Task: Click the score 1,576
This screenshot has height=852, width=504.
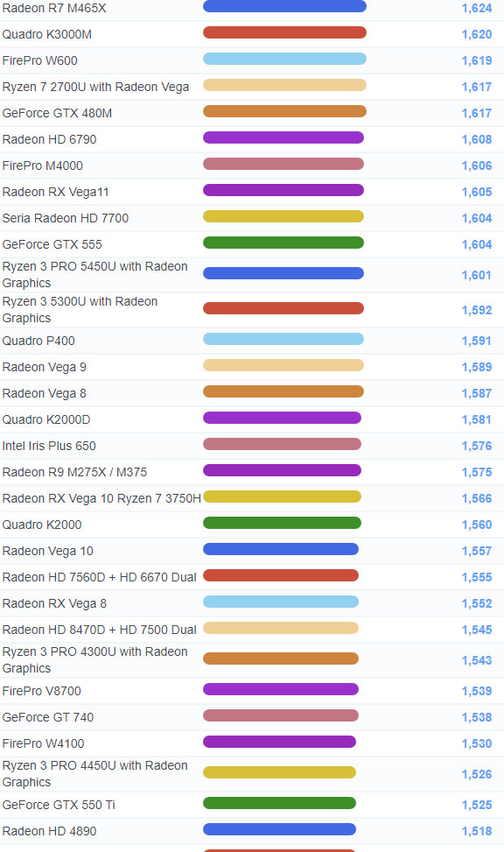Action: pyautogui.click(x=477, y=446)
